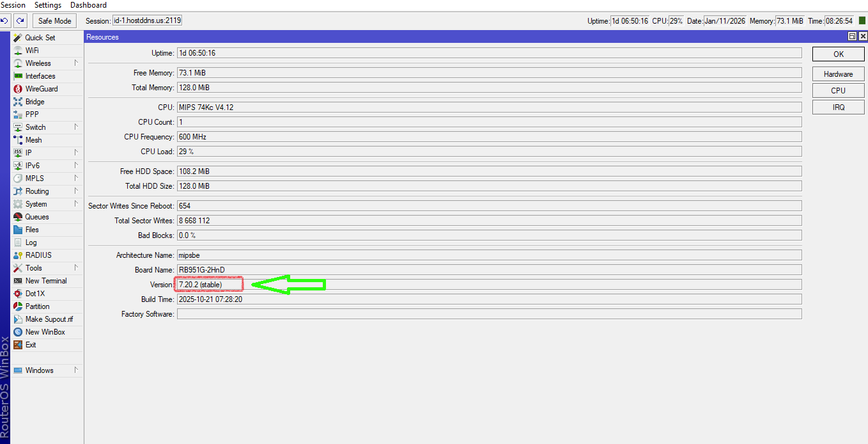Image resolution: width=868 pixels, height=444 pixels.
Task: Click the Queues icon
Action: point(18,217)
